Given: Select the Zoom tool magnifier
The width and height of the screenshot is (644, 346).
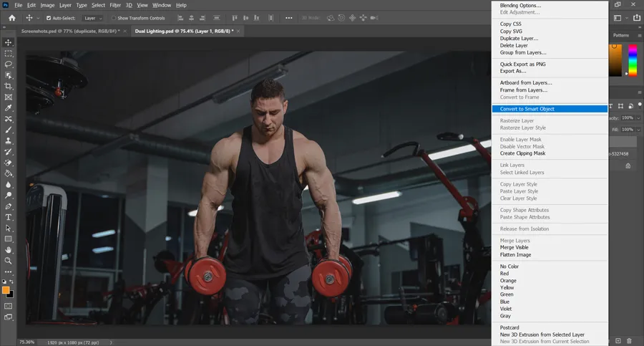Looking at the screenshot, I should click(x=9, y=260).
